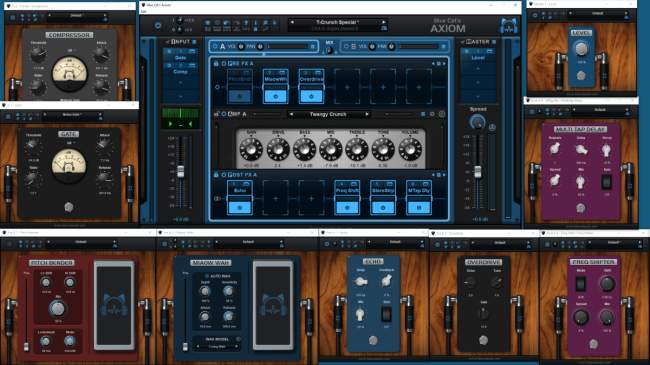Open the MASTER section menu icon
Viewport: 650px width, 365px height.
pos(494,41)
